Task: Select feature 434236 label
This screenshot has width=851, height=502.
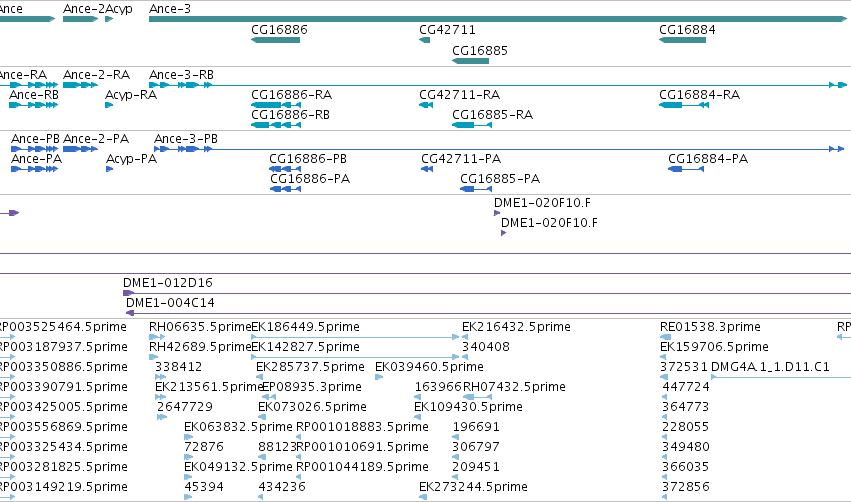Action: pyautogui.click(x=282, y=487)
